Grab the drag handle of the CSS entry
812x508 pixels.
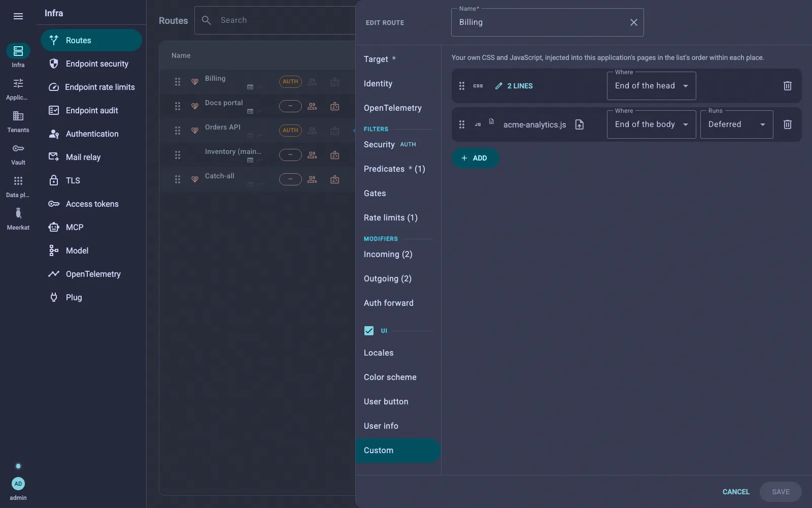coord(462,86)
